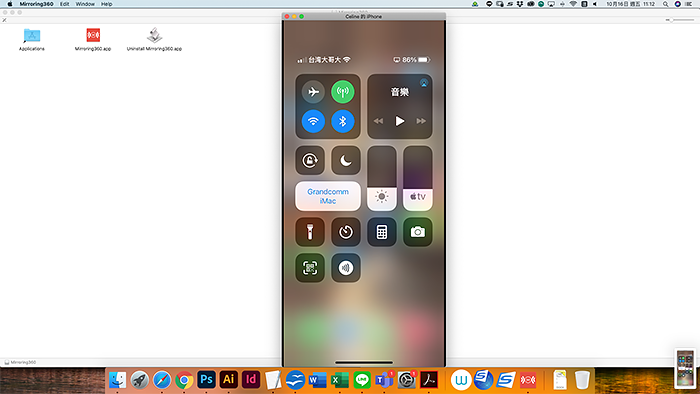Launch Google Chrome from the Dock
The image size is (700, 394).
click(184, 380)
